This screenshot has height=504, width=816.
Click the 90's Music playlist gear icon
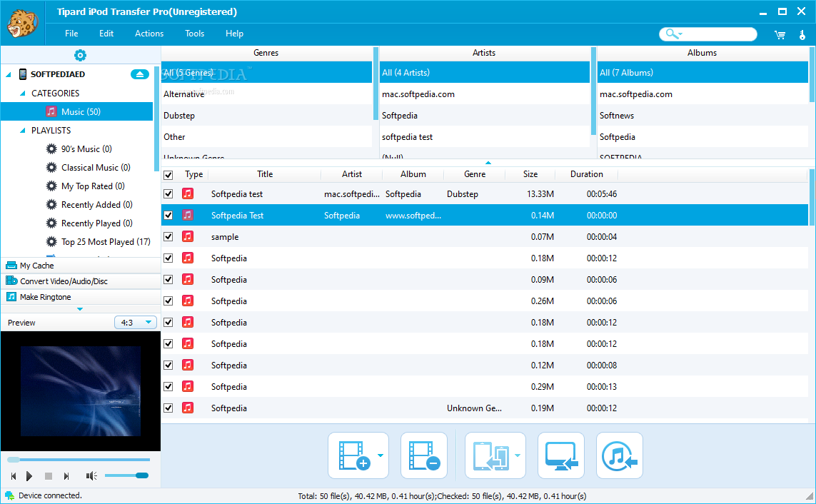[51, 149]
